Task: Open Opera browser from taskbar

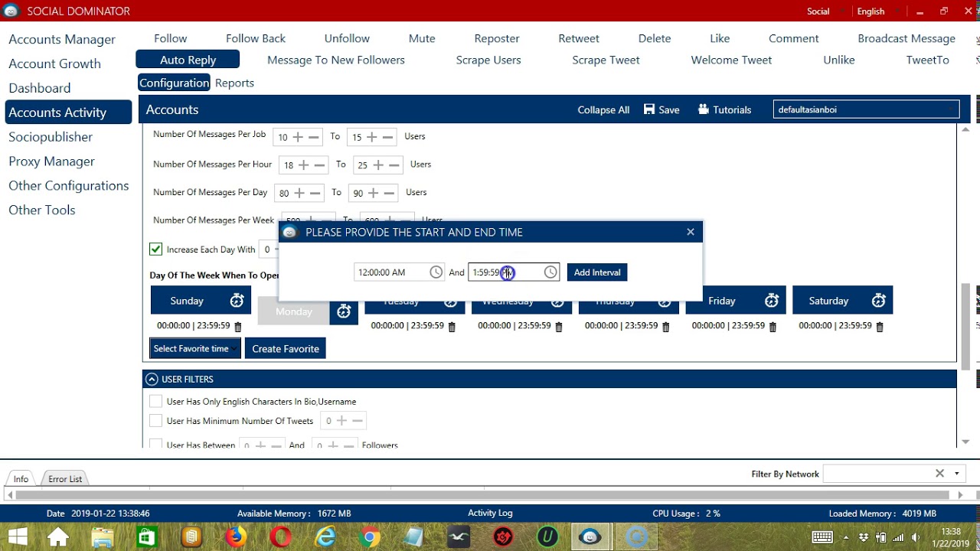Action: [x=280, y=537]
